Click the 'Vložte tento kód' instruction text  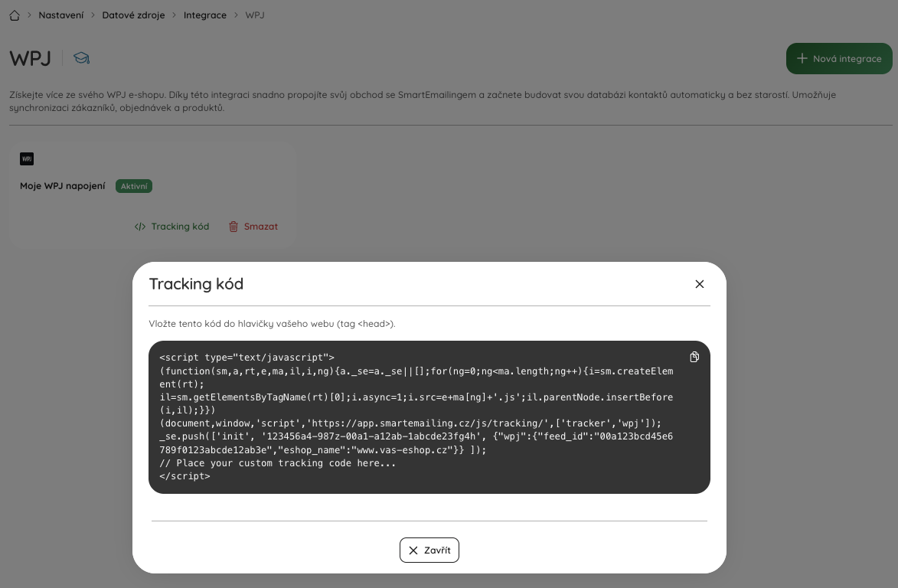click(x=272, y=324)
